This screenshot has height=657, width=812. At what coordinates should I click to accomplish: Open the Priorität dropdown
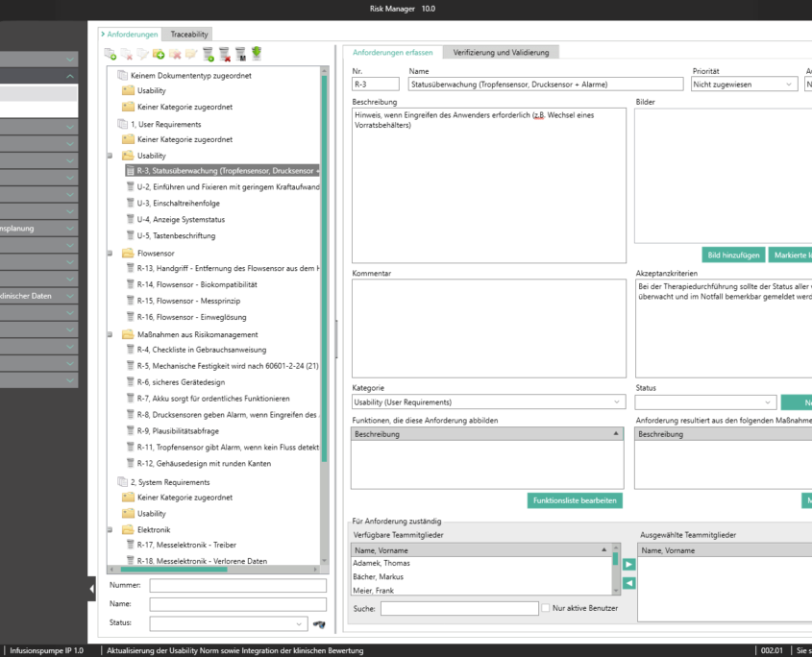click(744, 85)
